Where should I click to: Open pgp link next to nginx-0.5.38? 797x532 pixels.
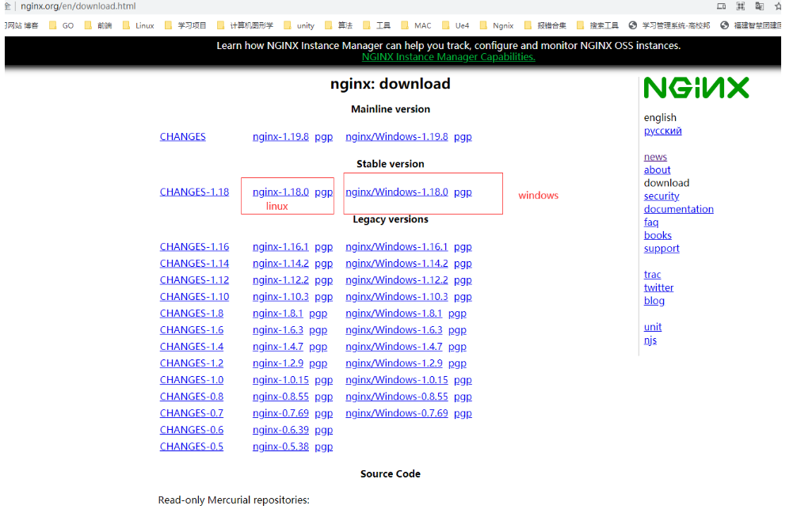click(324, 447)
